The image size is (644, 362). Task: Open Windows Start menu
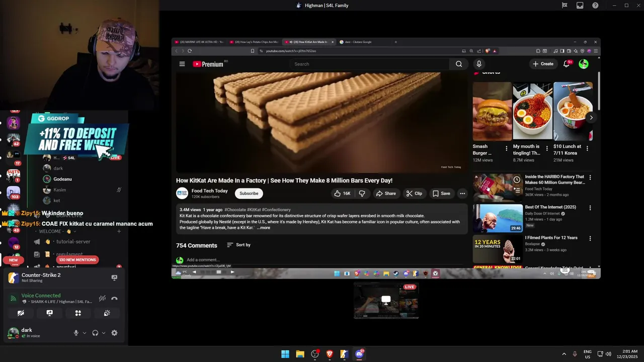tap(285, 354)
